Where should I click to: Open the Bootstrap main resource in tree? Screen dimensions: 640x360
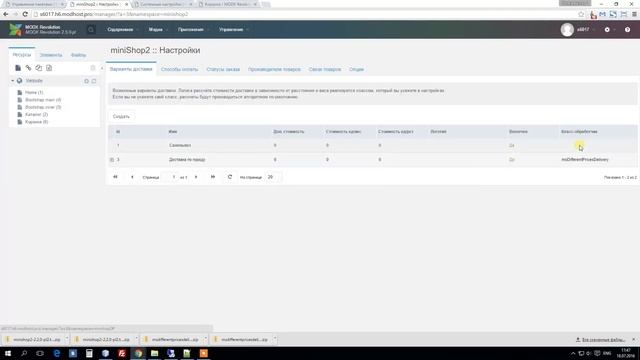(x=43, y=100)
